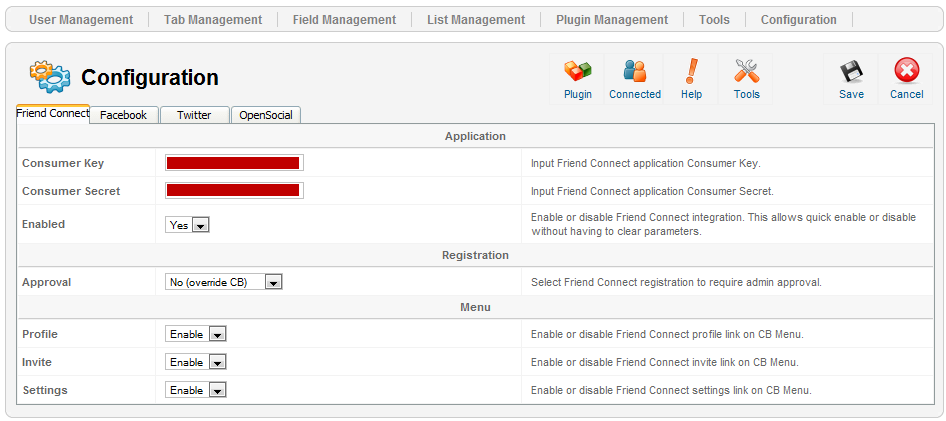This screenshot has height=421, width=946.
Task: Open the Invite Enable dropdown
Action: (195, 362)
